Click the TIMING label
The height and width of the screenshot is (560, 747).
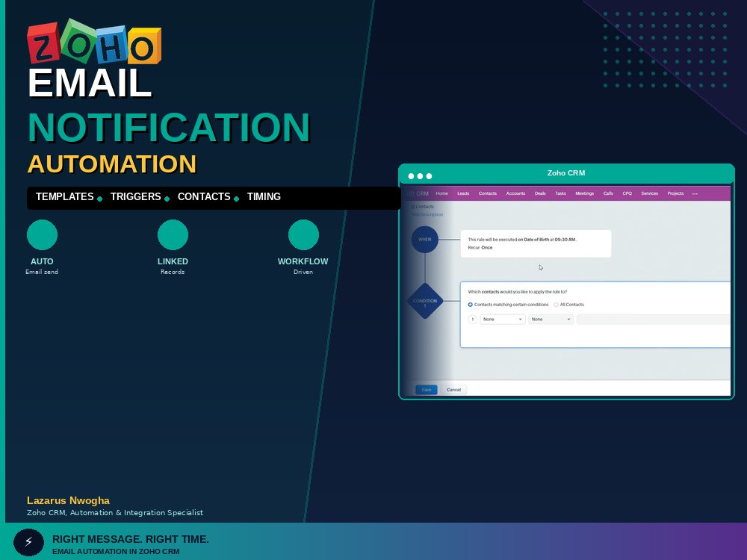264,196
